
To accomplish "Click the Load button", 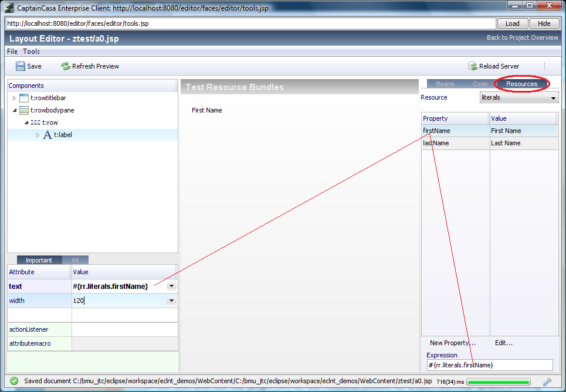I will click(x=512, y=23).
